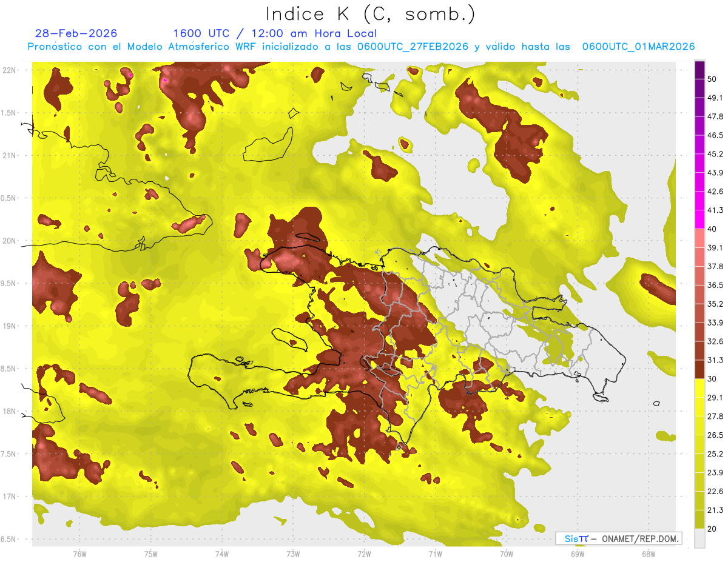Click the '43.9' colorbar label
This screenshot has height=562, width=728.
pos(715,173)
